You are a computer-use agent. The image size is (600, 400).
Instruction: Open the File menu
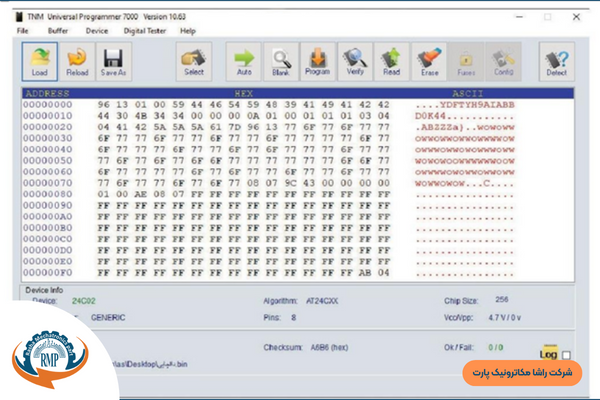coord(23,31)
